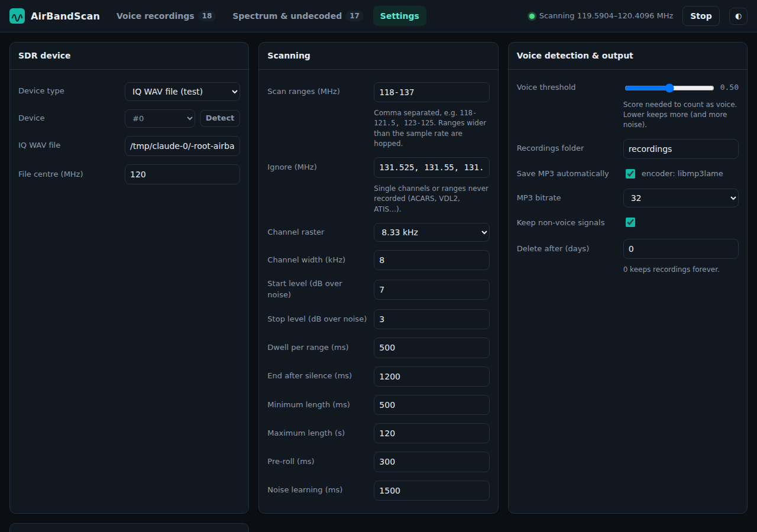Image resolution: width=757 pixels, height=532 pixels.
Task: Click the Recordings folder field
Action: pos(681,149)
